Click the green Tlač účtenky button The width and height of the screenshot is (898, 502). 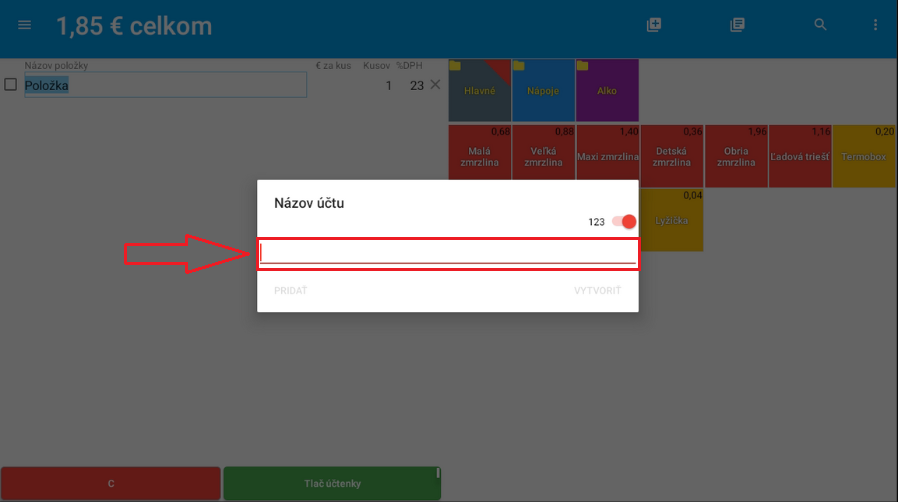[331, 484]
